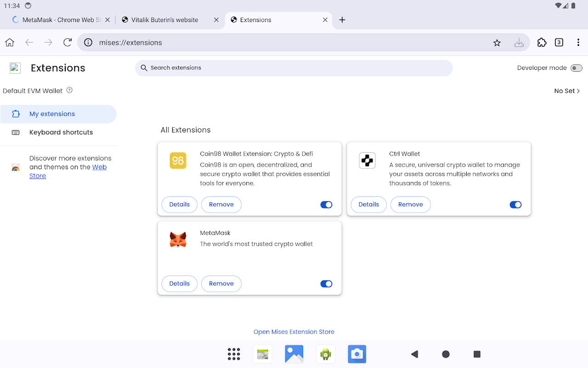Close the Extensions tab
The image size is (588, 368).
pyautogui.click(x=325, y=20)
